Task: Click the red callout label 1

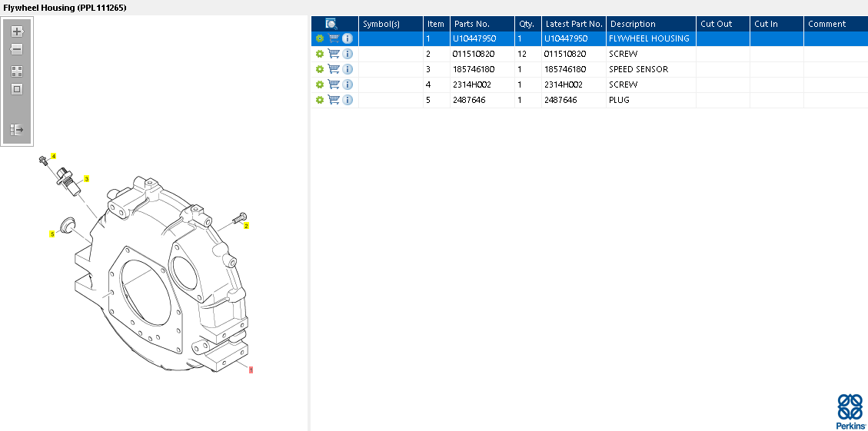Action: pos(251,370)
